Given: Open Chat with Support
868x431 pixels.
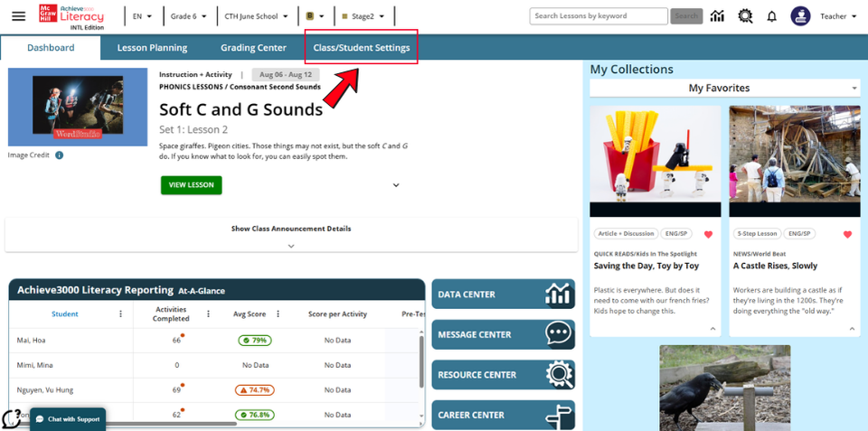Looking at the screenshot, I should click(x=68, y=419).
